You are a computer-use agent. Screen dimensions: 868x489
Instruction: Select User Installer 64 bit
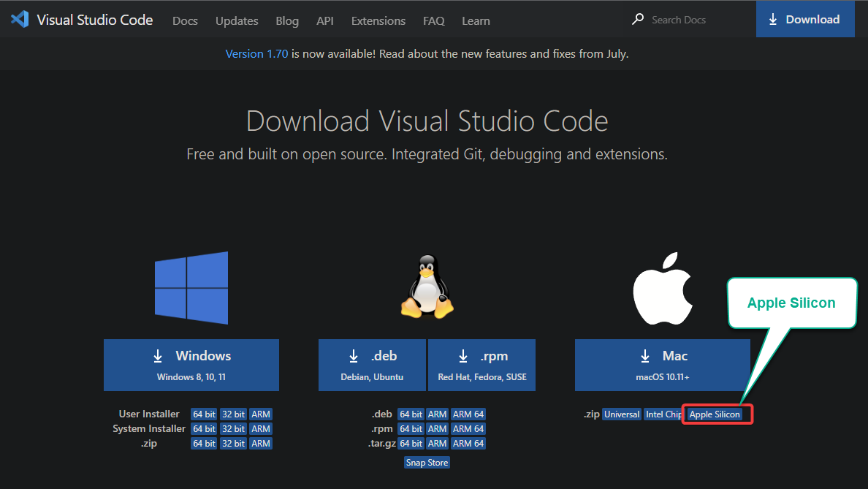click(204, 414)
